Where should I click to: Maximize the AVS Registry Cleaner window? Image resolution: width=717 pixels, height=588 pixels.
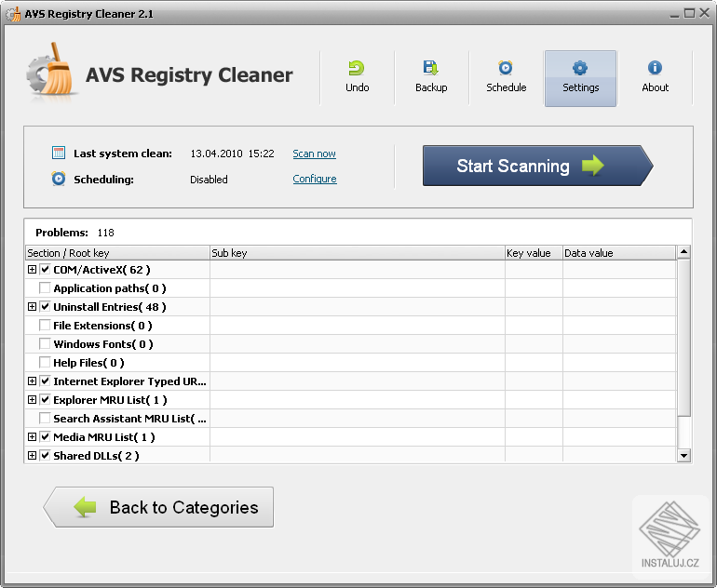[x=689, y=13]
